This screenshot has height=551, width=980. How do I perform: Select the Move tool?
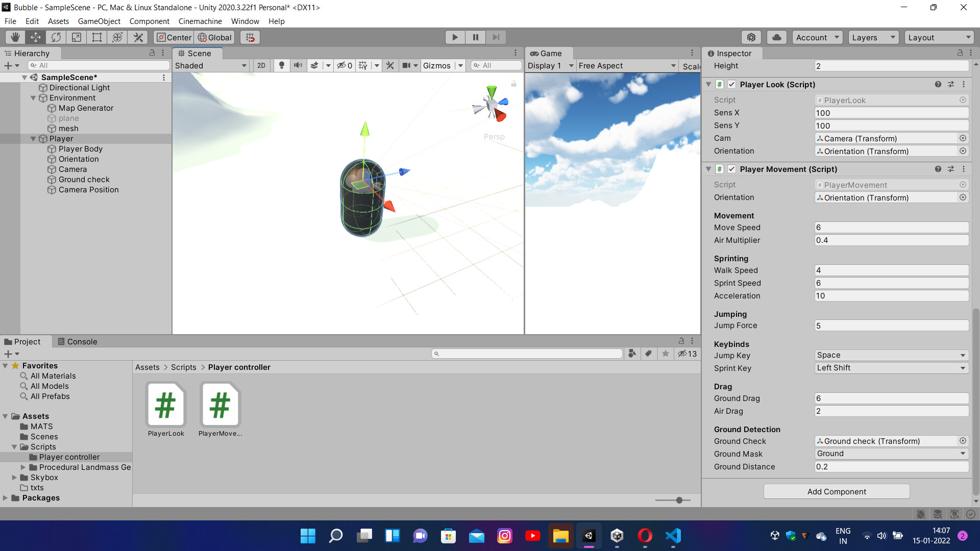tap(35, 37)
